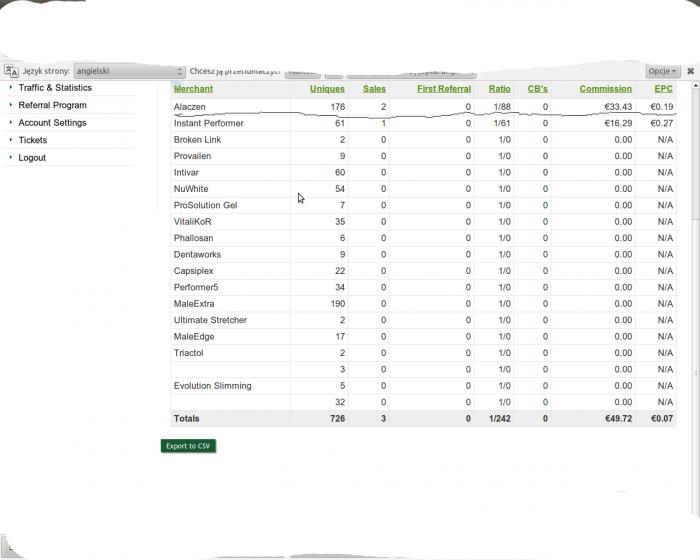
Task: Sort table by Merchant column
Action: (193, 89)
